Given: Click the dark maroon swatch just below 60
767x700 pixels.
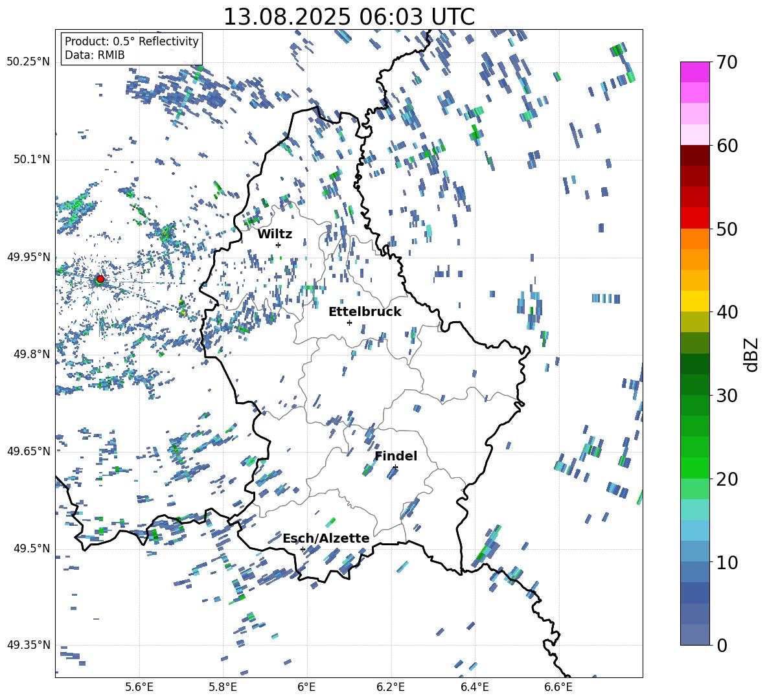Looking at the screenshot, I should 694,155.
